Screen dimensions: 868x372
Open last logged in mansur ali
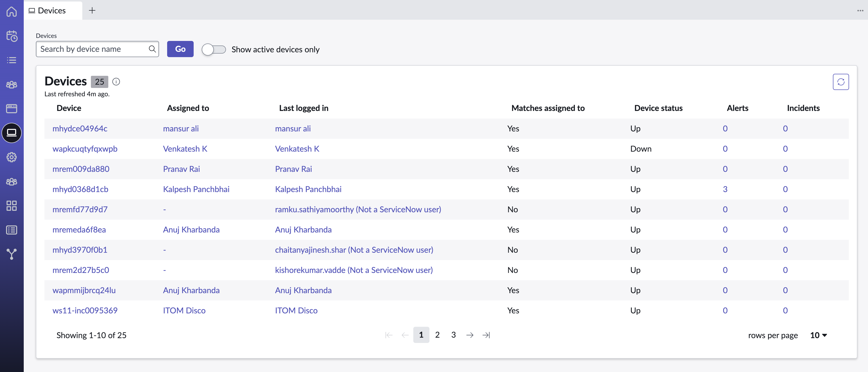pos(292,128)
